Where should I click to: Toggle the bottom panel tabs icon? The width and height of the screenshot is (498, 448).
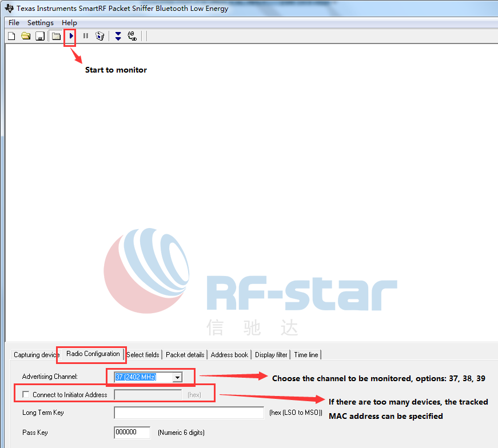click(56, 36)
